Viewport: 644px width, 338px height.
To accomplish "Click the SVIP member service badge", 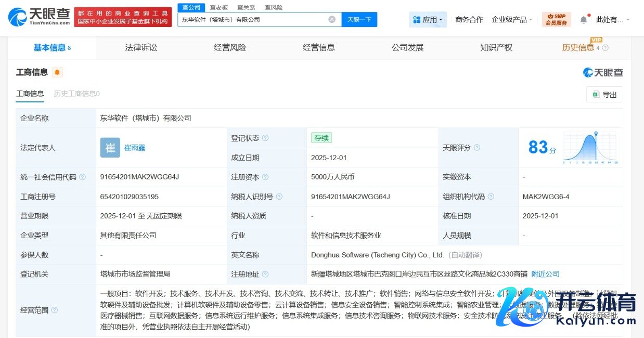I will point(556,20).
